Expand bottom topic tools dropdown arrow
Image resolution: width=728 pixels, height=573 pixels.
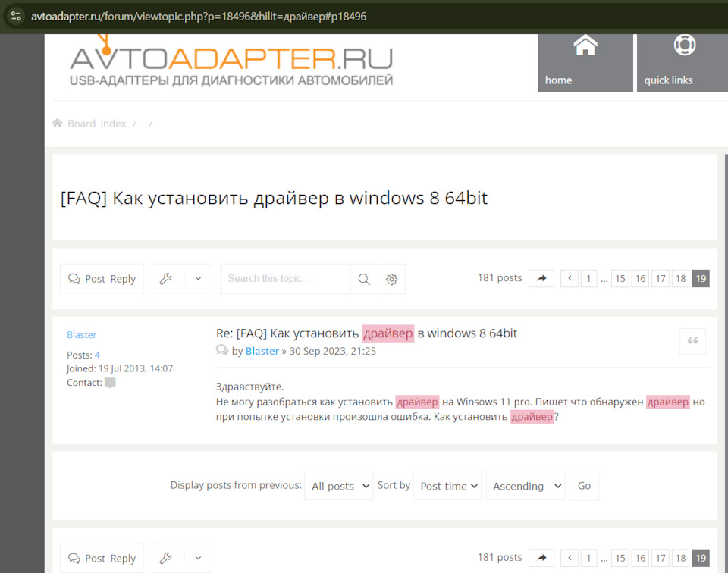coord(198,558)
